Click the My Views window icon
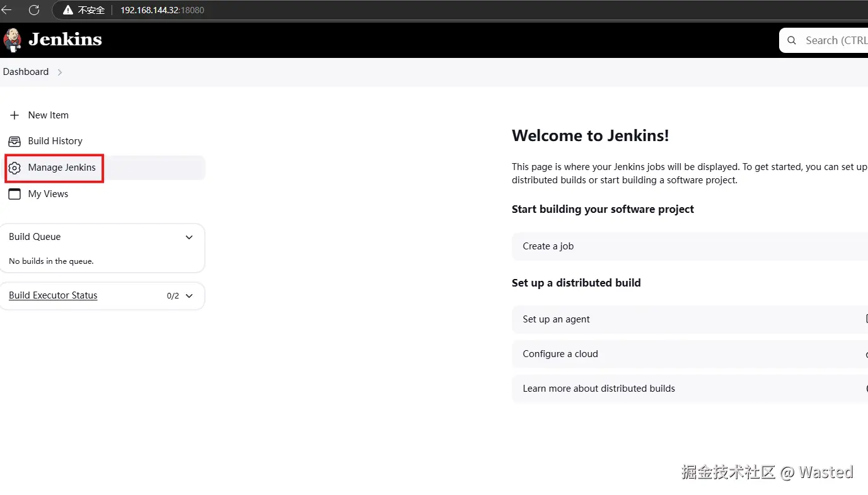Viewport: 868px width, 495px height. click(x=14, y=194)
